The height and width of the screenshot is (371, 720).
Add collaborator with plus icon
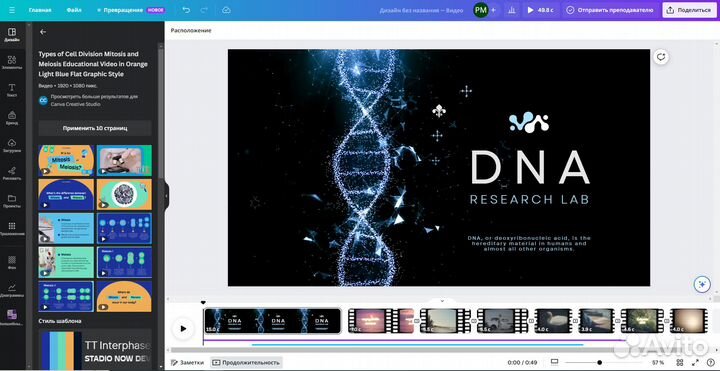[x=494, y=10]
